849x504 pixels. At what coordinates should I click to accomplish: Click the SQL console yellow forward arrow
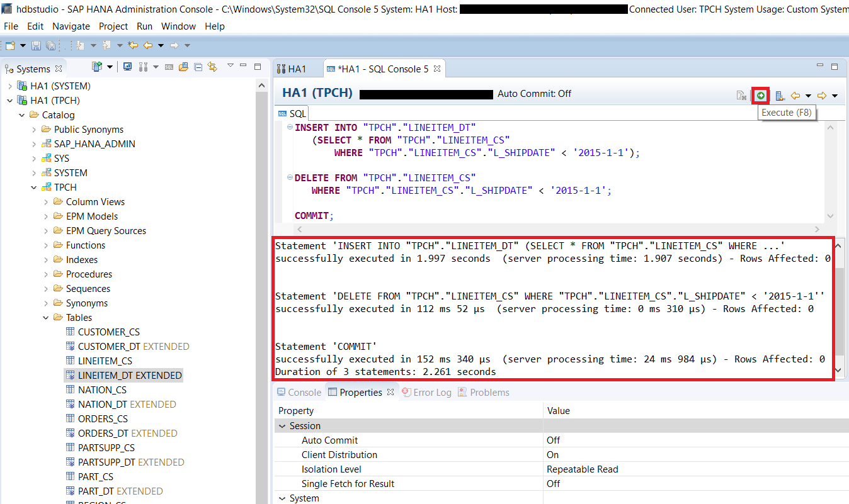822,96
